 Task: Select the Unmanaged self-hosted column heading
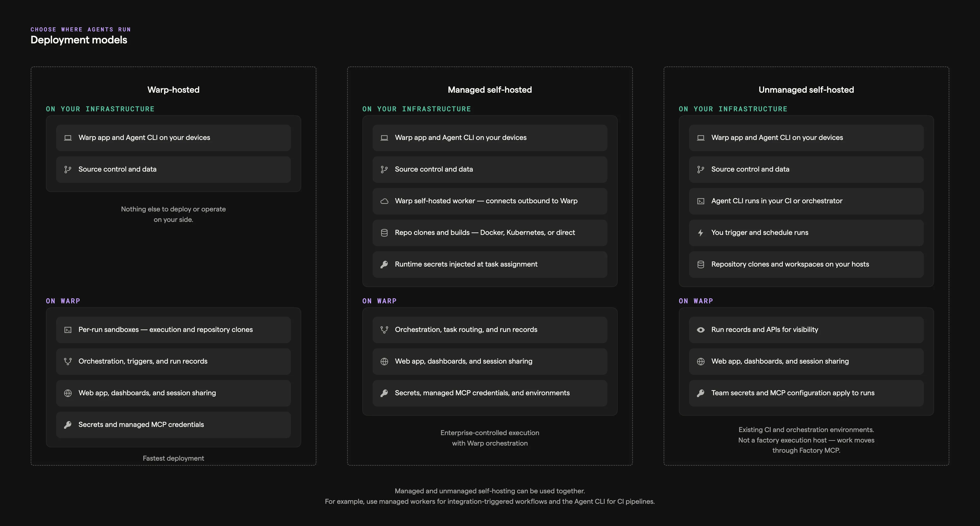pos(806,90)
